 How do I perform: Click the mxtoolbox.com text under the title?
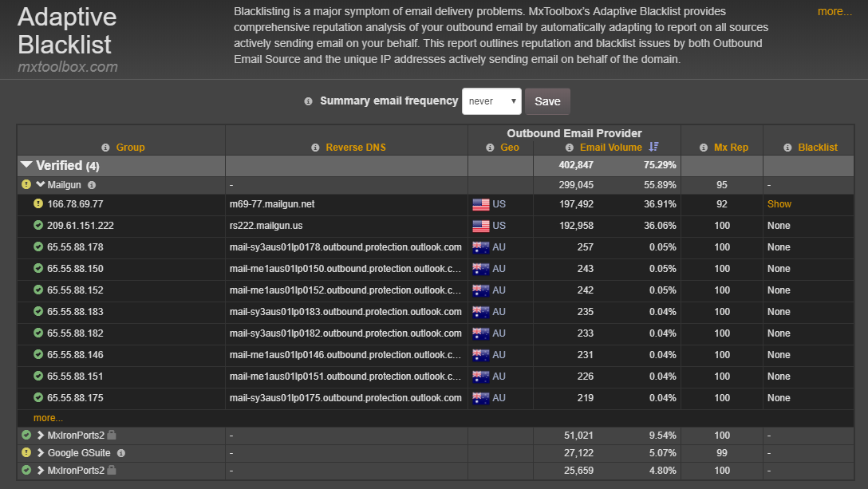coord(68,67)
